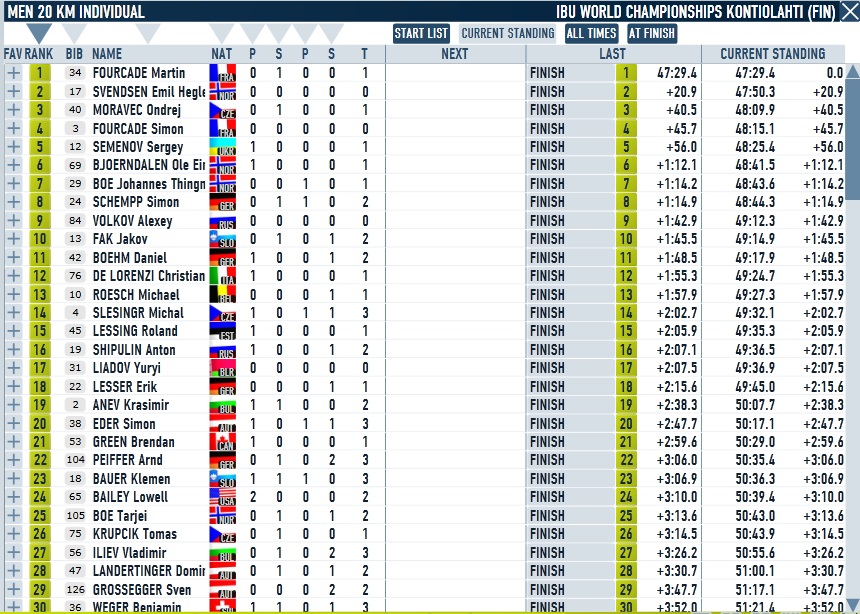Click Ukraine flag next to SEMENOV Sergey
860x614 pixels.
tap(223, 147)
